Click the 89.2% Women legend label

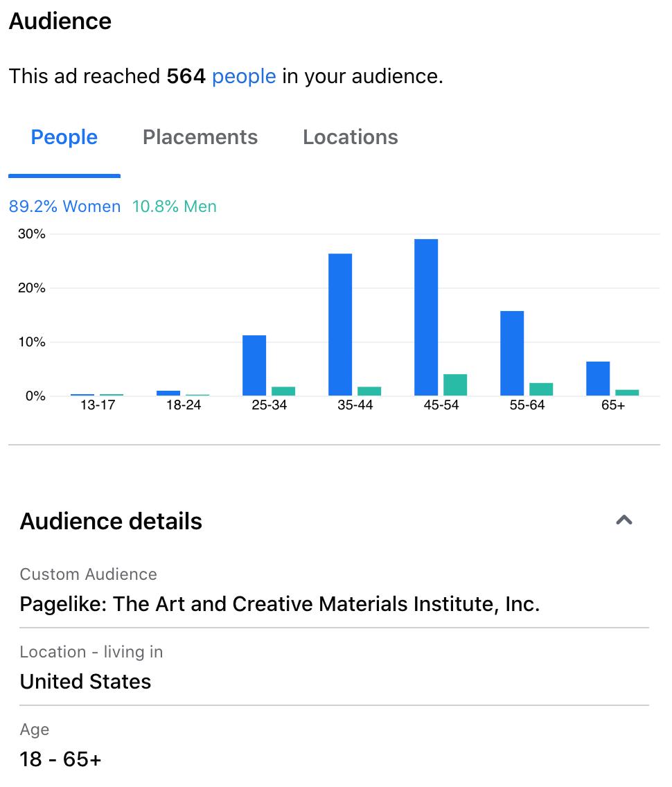(64, 206)
